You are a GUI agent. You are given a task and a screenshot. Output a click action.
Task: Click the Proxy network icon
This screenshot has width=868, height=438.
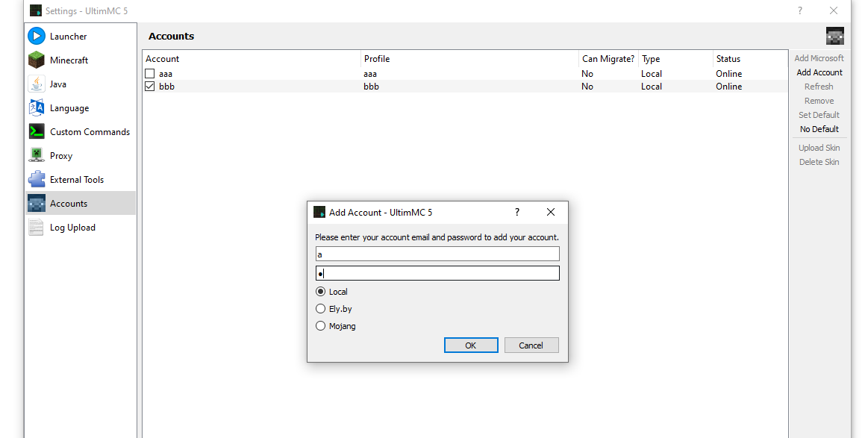pyautogui.click(x=37, y=155)
